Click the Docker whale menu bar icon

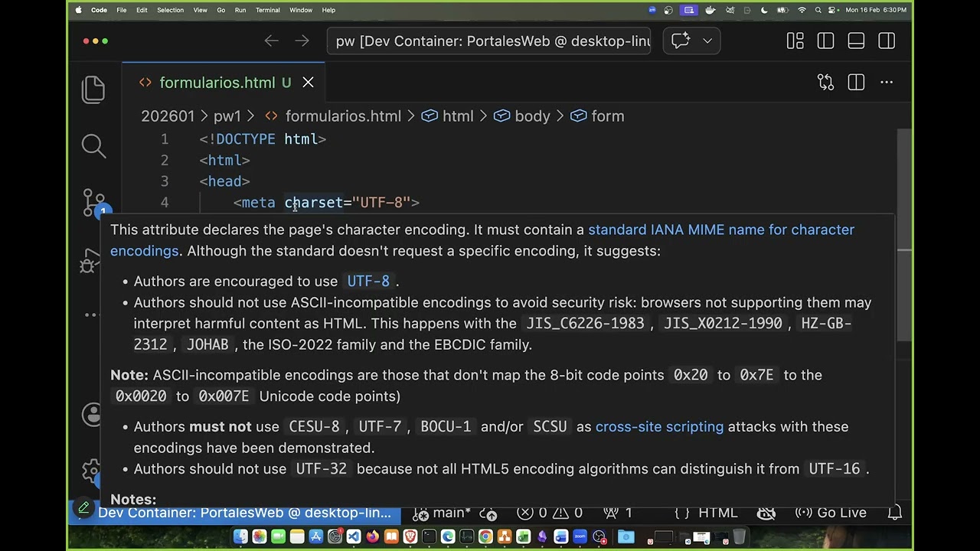[x=710, y=10]
